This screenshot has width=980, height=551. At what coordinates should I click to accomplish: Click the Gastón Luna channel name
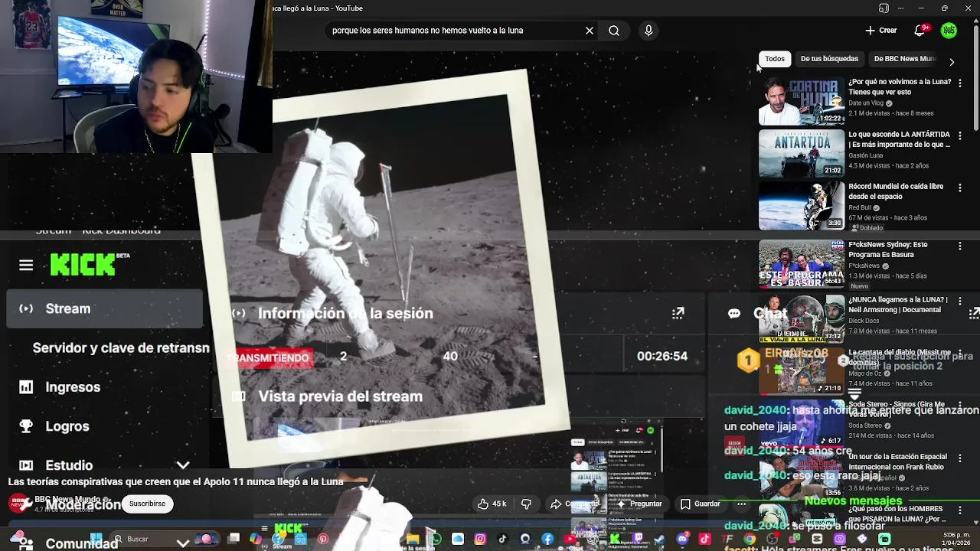tap(865, 155)
